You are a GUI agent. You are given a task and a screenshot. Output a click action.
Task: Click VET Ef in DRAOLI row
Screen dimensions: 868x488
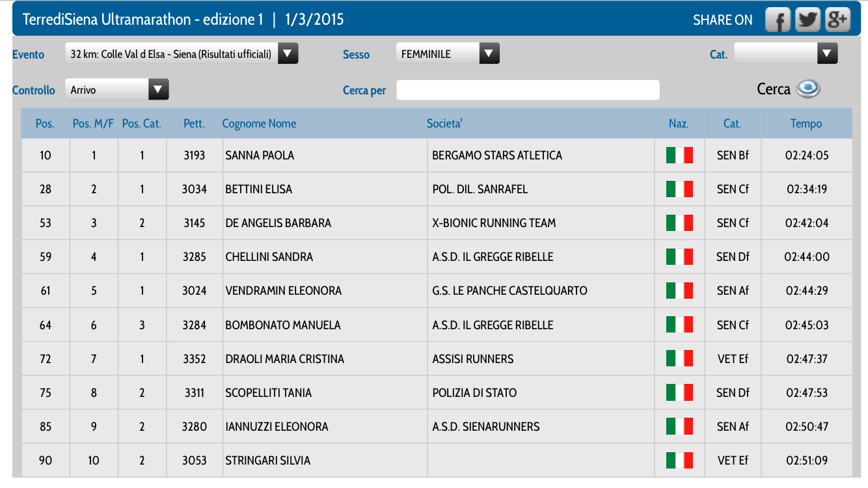[733, 359]
